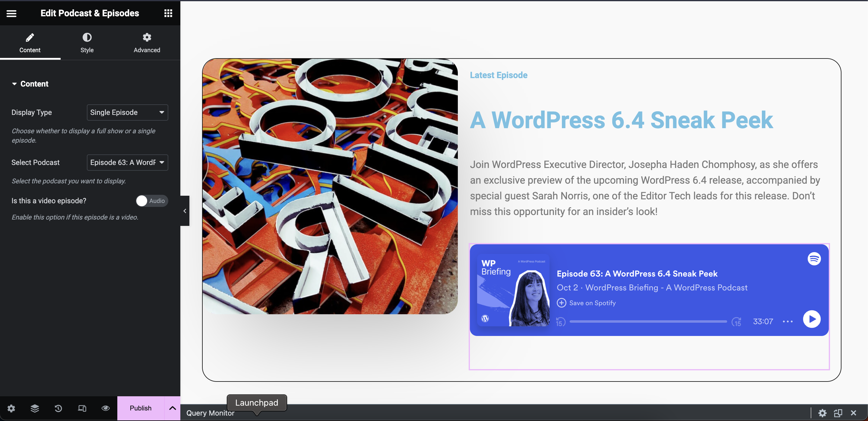Click the Is this a video episode label

pos(49,201)
